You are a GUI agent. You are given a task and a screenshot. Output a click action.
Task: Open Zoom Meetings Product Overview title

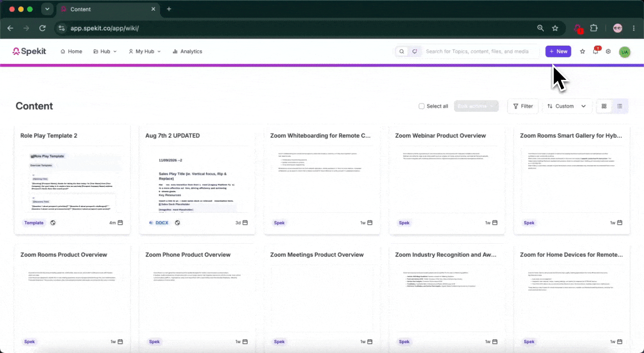pos(317,255)
